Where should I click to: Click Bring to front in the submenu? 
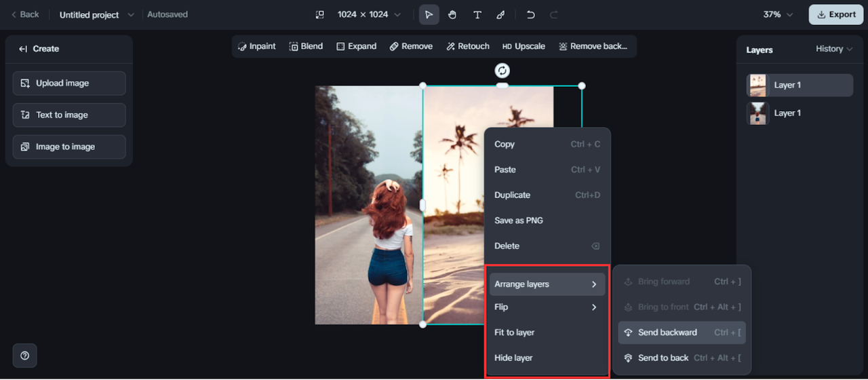682,307
